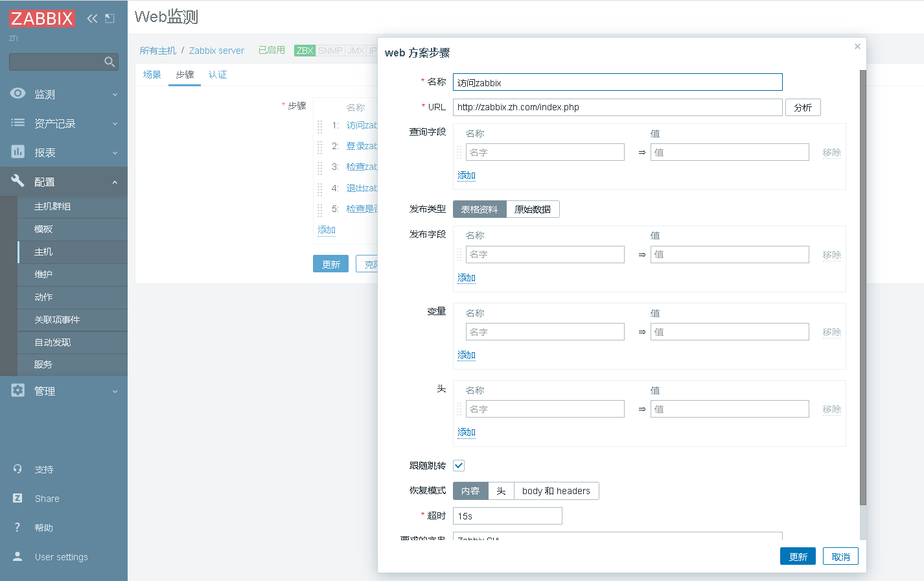Click 变量 value input field

(x=730, y=332)
